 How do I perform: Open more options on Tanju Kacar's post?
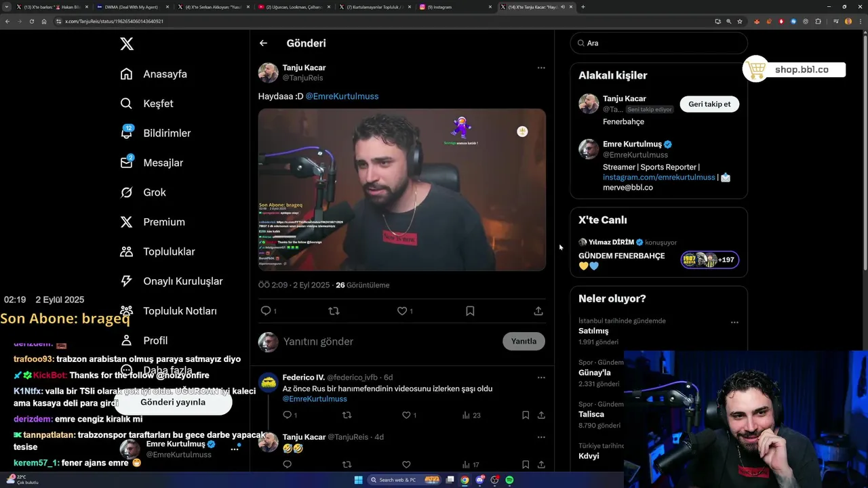541,68
